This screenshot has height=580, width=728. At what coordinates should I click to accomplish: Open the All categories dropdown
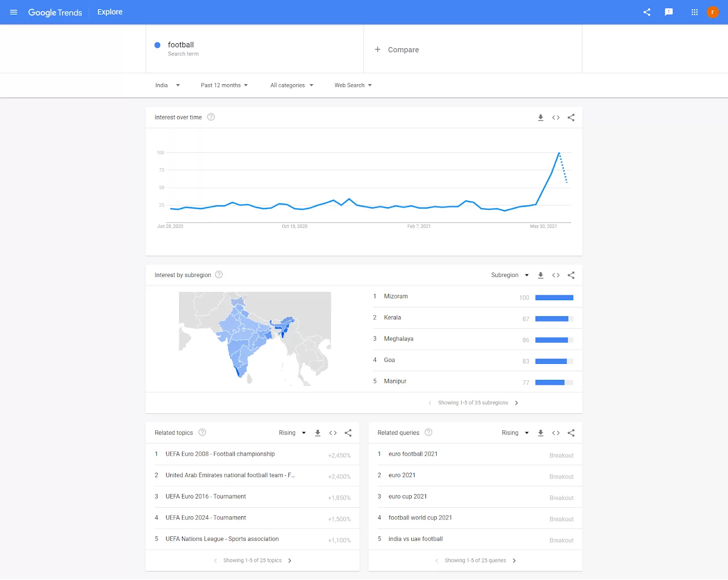[292, 85]
